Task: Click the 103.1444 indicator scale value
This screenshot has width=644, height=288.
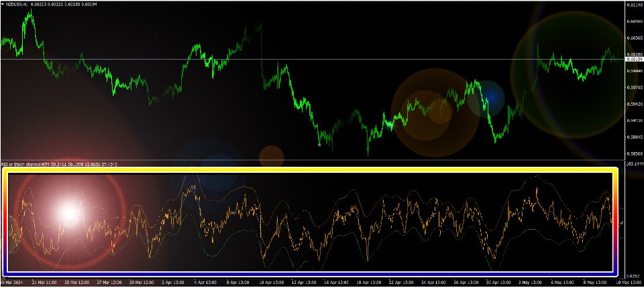Action: (634, 163)
